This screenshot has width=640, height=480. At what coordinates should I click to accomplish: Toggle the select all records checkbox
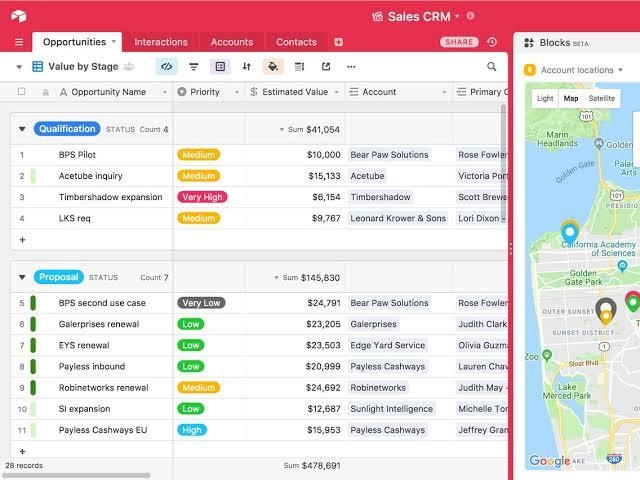click(22, 91)
